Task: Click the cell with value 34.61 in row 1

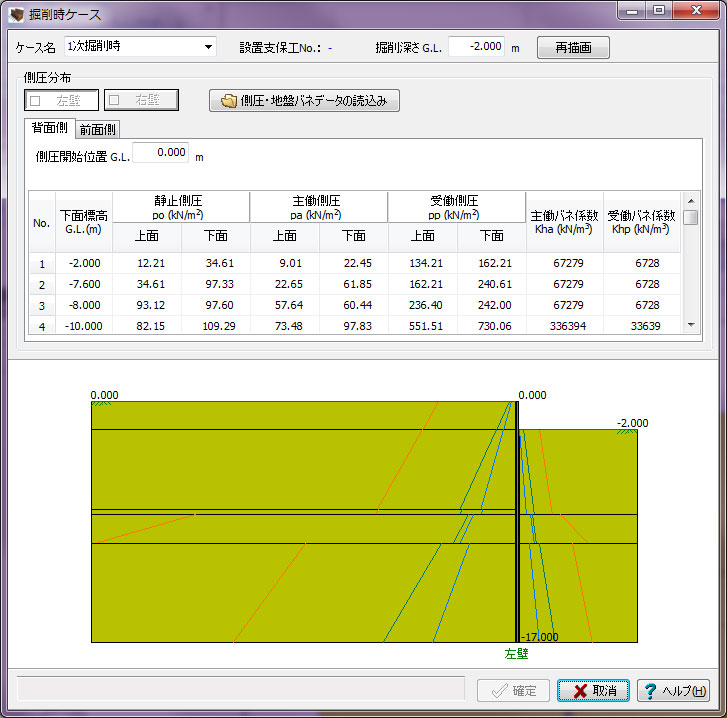Action: (216, 263)
